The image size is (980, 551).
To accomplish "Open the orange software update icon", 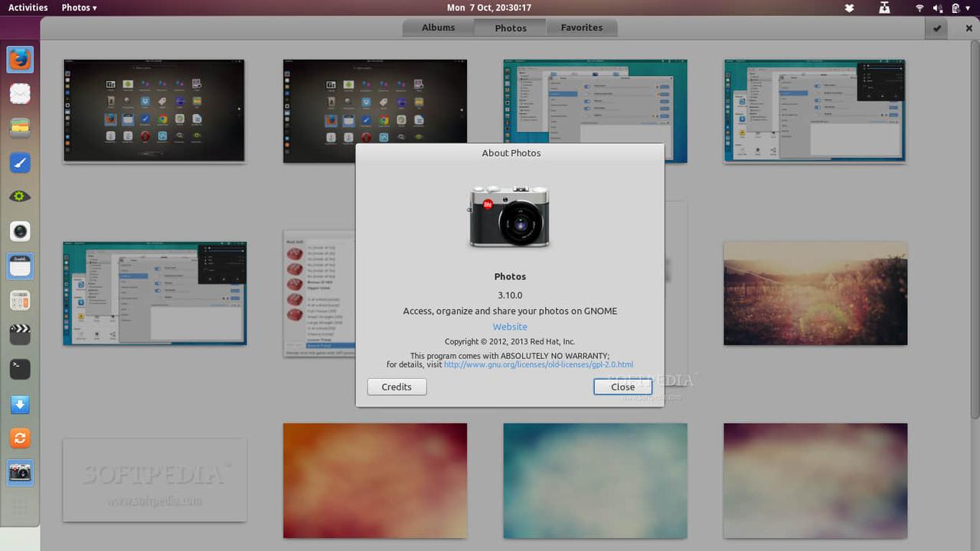I will tap(20, 438).
